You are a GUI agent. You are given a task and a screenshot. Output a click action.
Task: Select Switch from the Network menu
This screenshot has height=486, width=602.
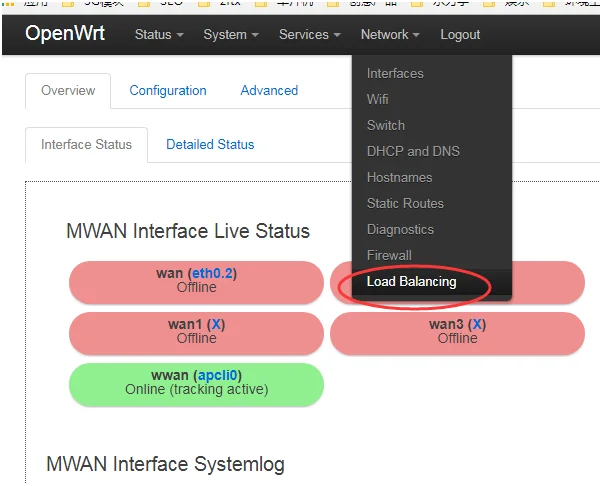pyautogui.click(x=385, y=126)
